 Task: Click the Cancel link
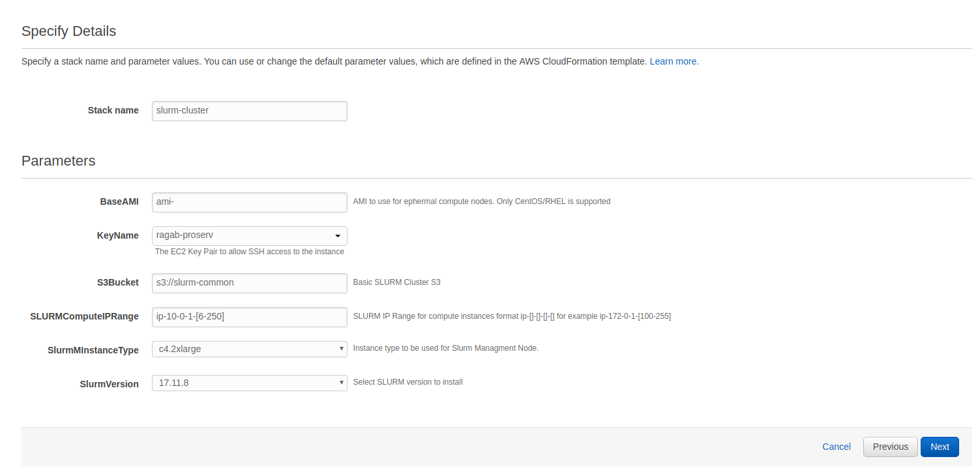point(836,447)
